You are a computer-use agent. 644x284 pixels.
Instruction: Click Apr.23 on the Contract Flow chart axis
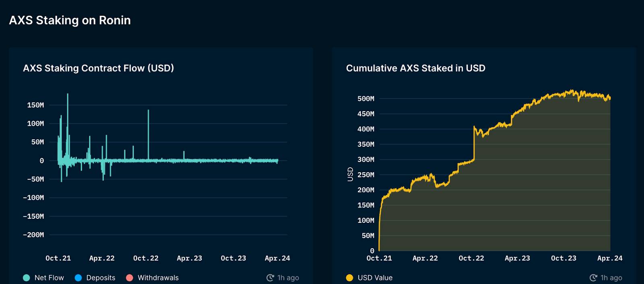[x=190, y=258]
